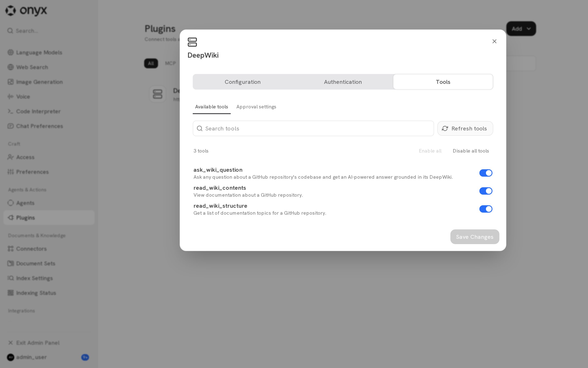Click the DeepWiki server icon in dialog header
Viewport: 588px width, 368px height.
192,42
